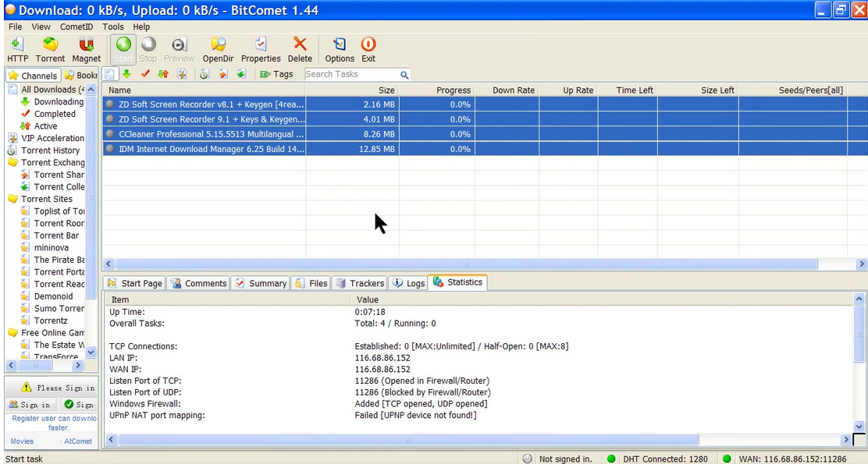Screen dimensions: 868x464
Task: Open the Tags filter
Action: tap(276, 74)
